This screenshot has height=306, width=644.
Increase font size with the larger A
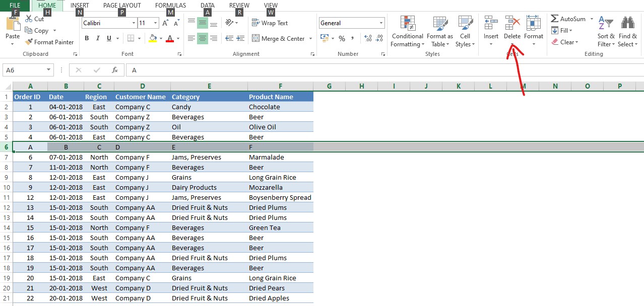(x=165, y=23)
